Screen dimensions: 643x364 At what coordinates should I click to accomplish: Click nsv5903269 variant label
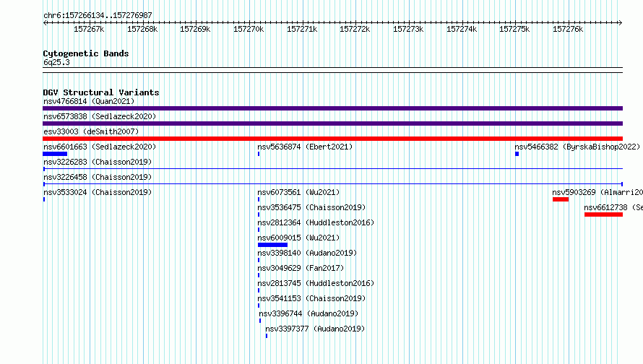[597, 192]
